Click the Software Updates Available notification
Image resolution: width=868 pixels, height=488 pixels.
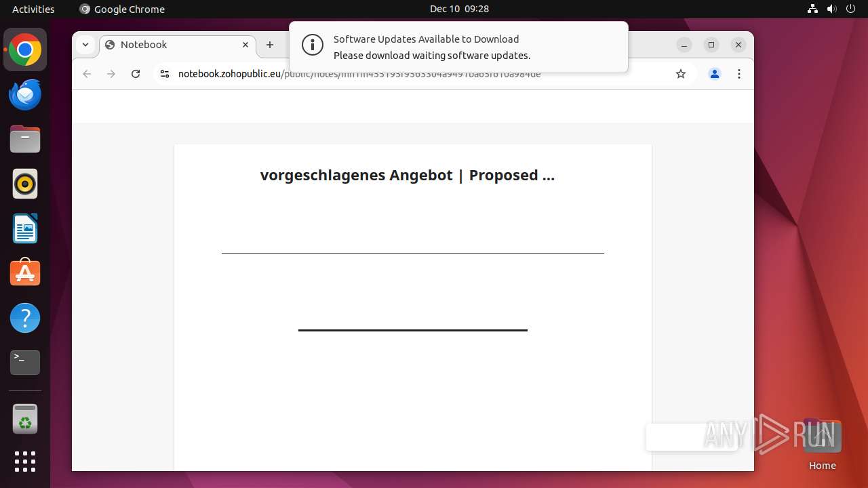458,47
